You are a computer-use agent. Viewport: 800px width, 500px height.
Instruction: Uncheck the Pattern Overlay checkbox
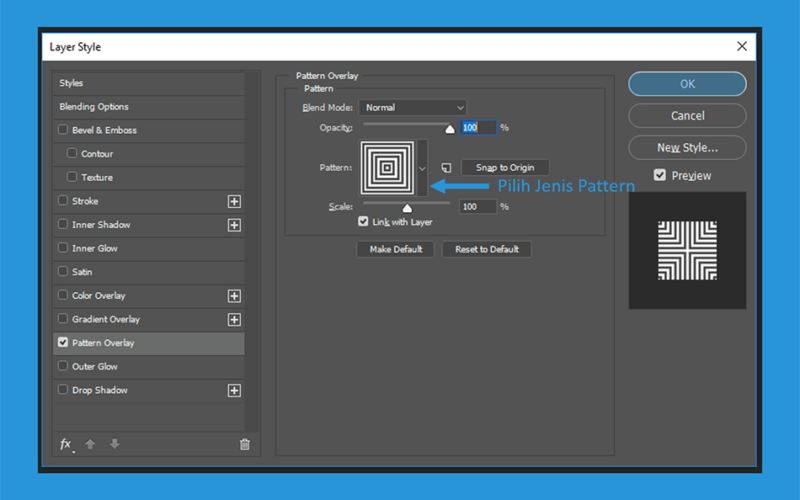pyautogui.click(x=63, y=342)
